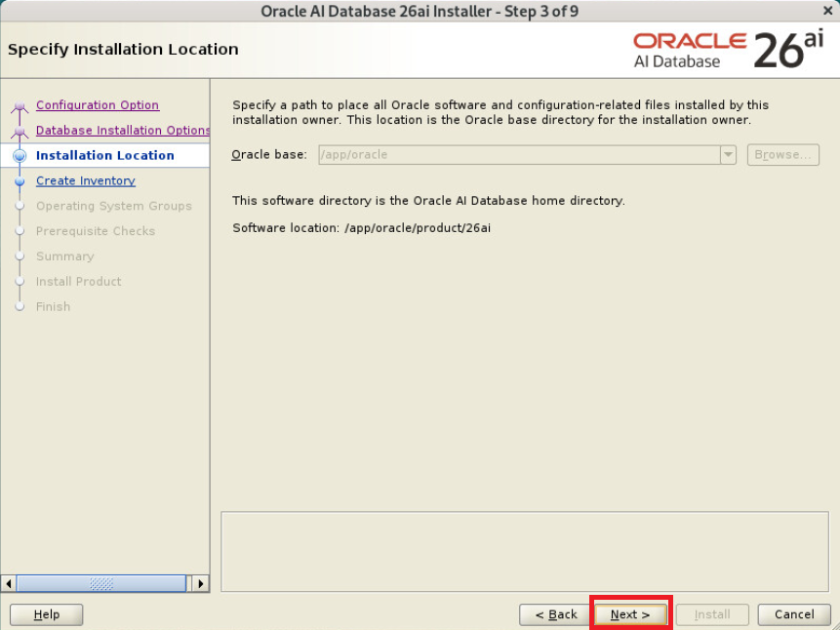Click the sidebar scrollbar right arrow
The height and width of the screenshot is (630, 840).
point(200,583)
